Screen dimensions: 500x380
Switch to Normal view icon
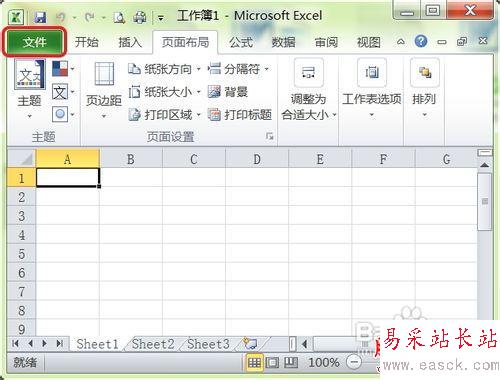[x=254, y=363]
